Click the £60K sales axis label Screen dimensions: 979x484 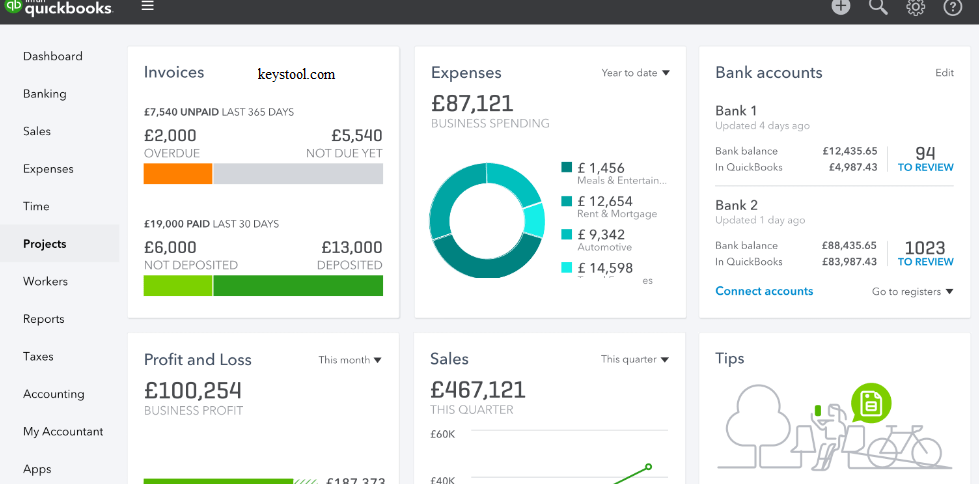click(x=443, y=434)
